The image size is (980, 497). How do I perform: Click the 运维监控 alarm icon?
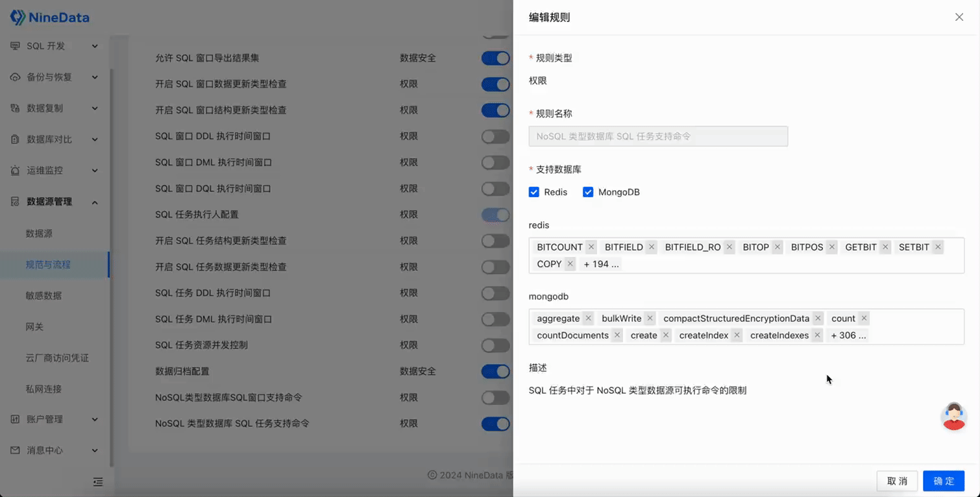pyautogui.click(x=15, y=171)
